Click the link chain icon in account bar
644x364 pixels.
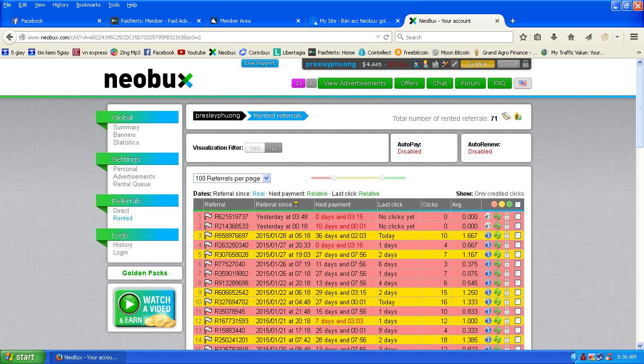[454, 64]
